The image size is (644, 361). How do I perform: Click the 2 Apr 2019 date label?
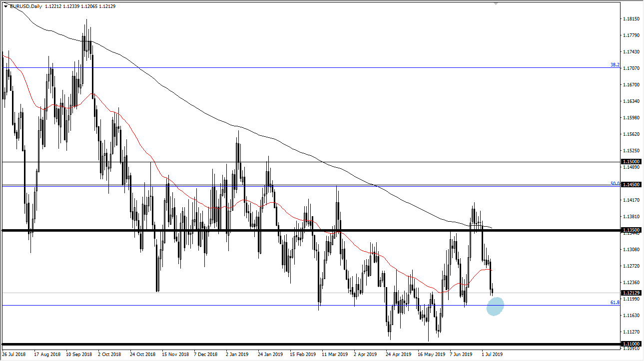click(x=365, y=355)
